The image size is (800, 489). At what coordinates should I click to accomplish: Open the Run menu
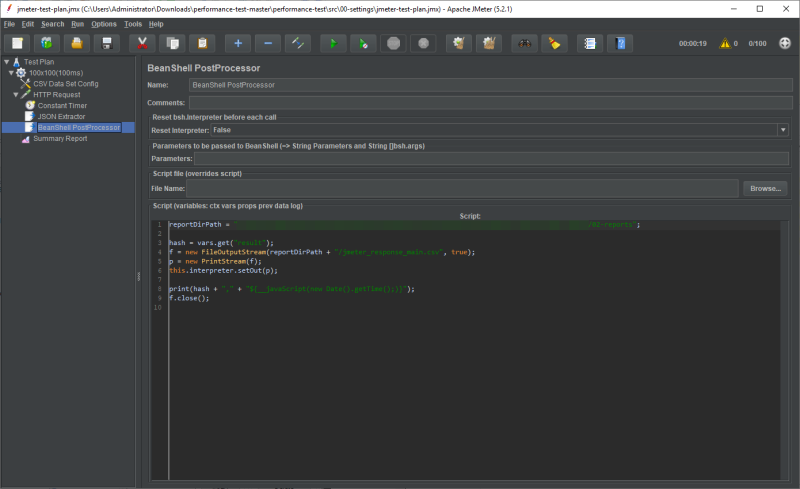pyautogui.click(x=77, y=23)
